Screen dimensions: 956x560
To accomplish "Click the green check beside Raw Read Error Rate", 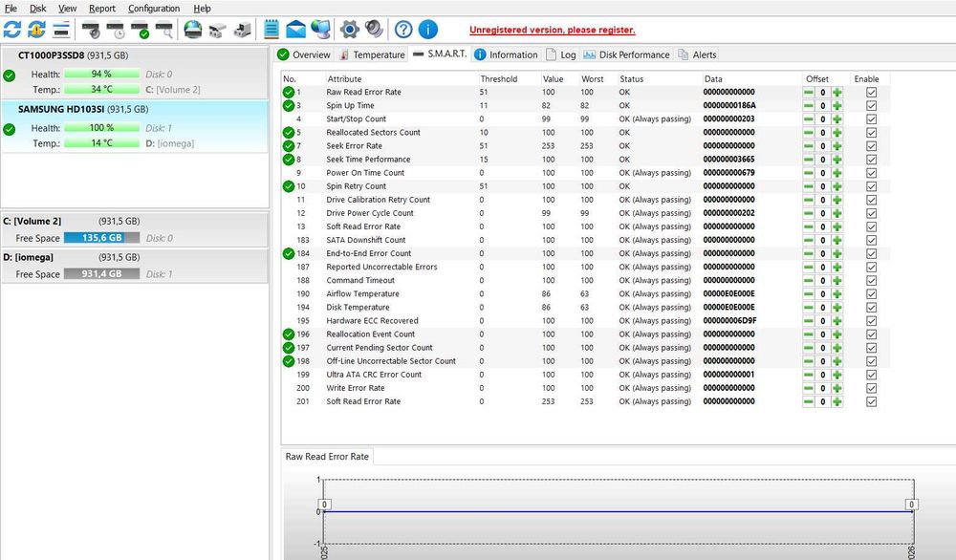I will click(x=289, y=92).
